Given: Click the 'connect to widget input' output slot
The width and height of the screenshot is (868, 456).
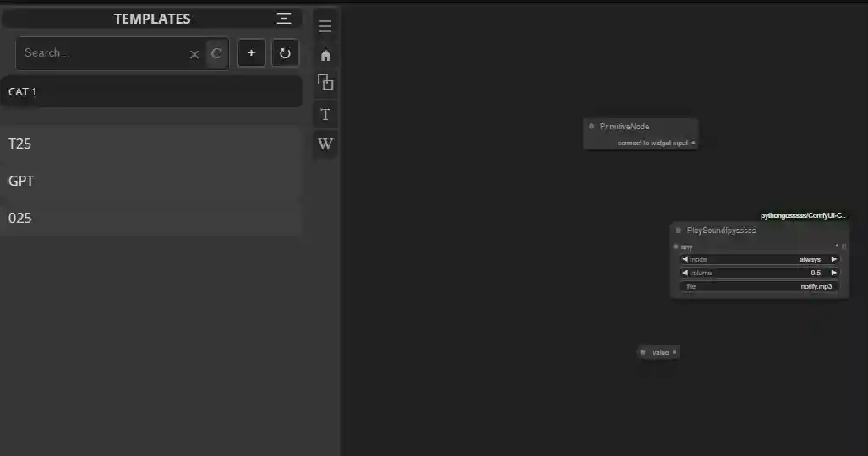Looking at the screenshot, I should tap(693, 143).
